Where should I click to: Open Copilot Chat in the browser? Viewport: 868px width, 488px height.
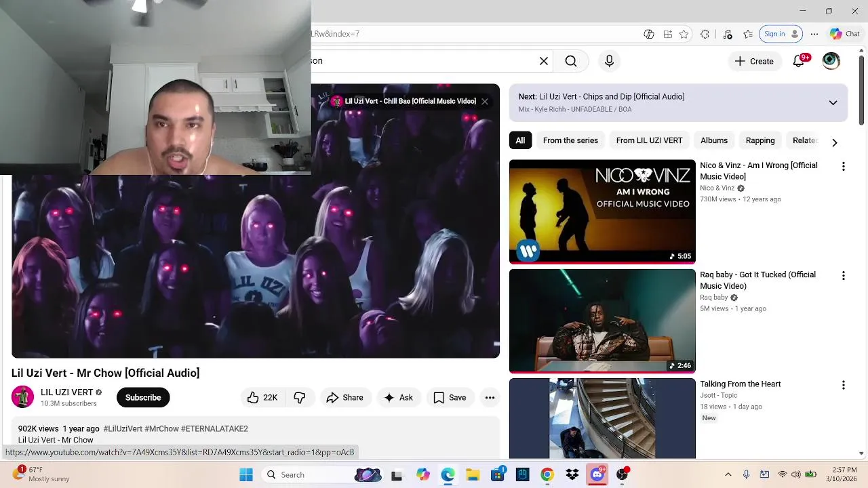(x=844, y=34)
